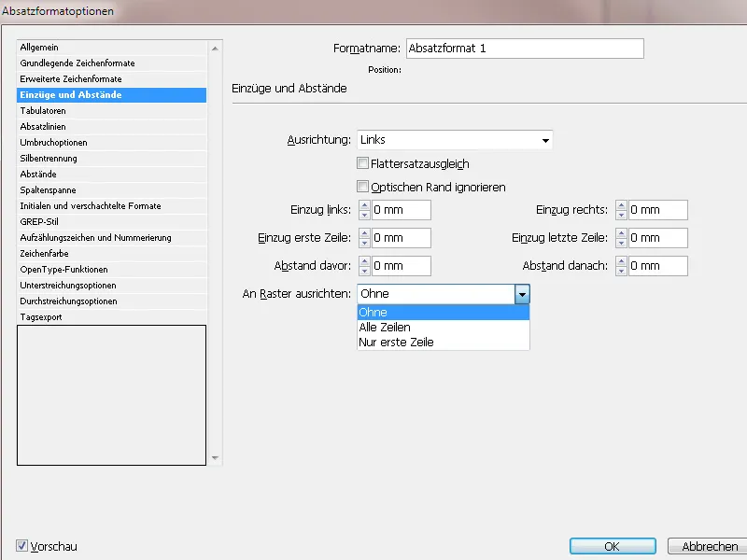Screen dimensions: 747x560
Task: Choose "Alle Zeilen" from the open dropdown
Action: click(x=392, y=328)
